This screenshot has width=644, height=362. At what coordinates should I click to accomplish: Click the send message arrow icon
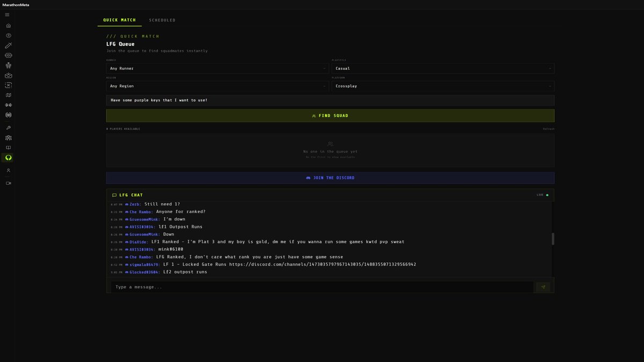(x=543, y=287)
